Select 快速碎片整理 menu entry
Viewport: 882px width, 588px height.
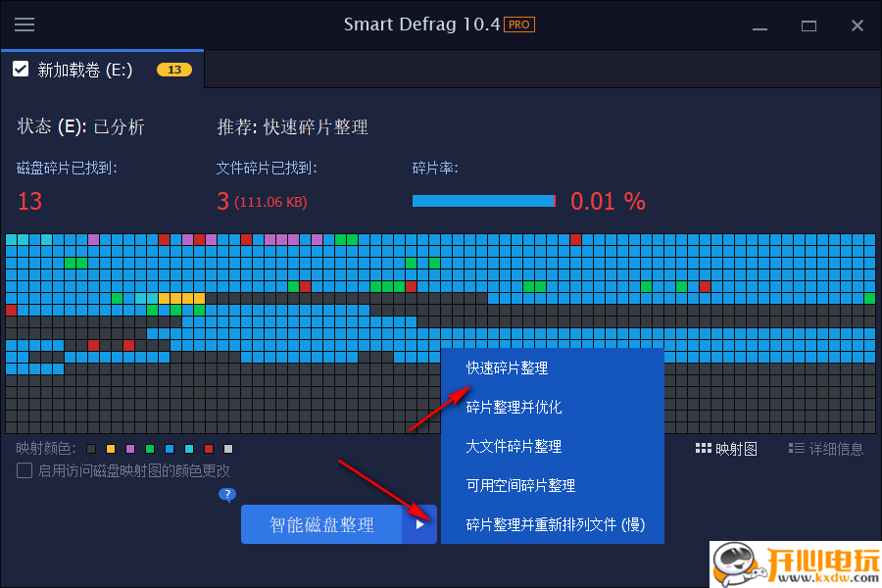point(506,367)
